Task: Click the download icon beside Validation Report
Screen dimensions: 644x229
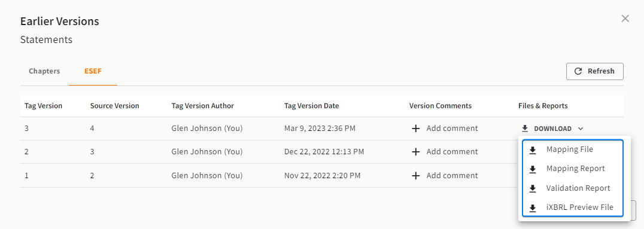Action: coord(533,189)
